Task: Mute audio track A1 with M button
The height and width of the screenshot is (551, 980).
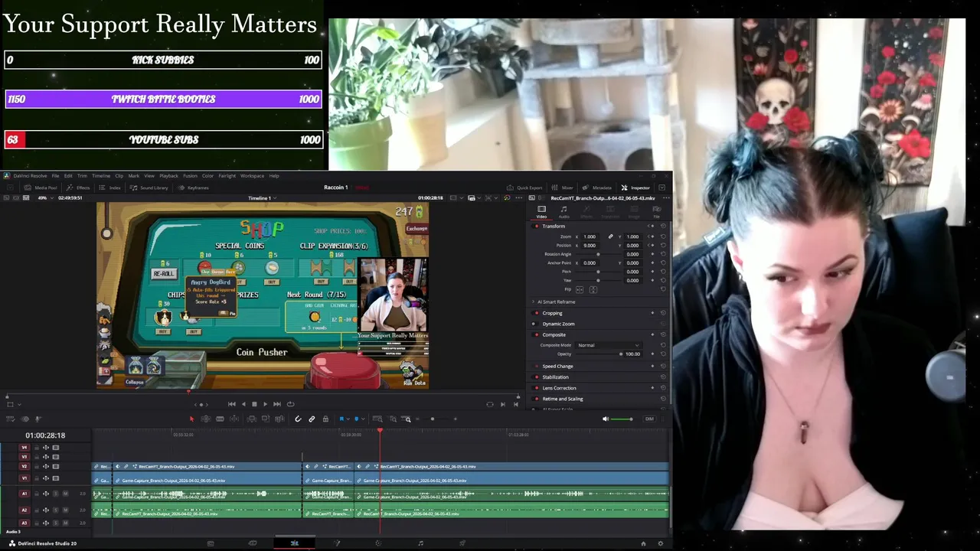Action: [65, 494]
